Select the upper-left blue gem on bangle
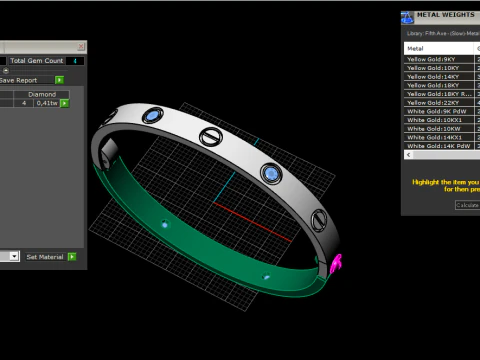Viewport: 480px width, 360px height. tap(153, 116)
